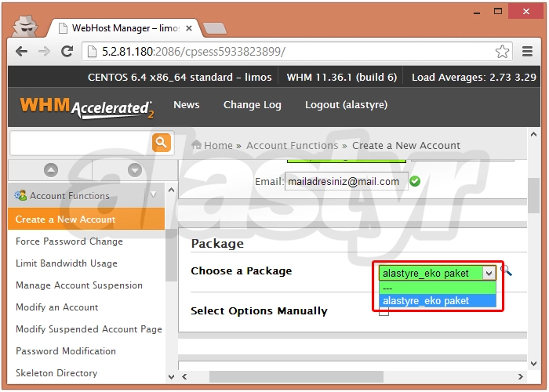
Task: Click the sidebar scroll-down round arrow button
Action: [x=135, y=170]
